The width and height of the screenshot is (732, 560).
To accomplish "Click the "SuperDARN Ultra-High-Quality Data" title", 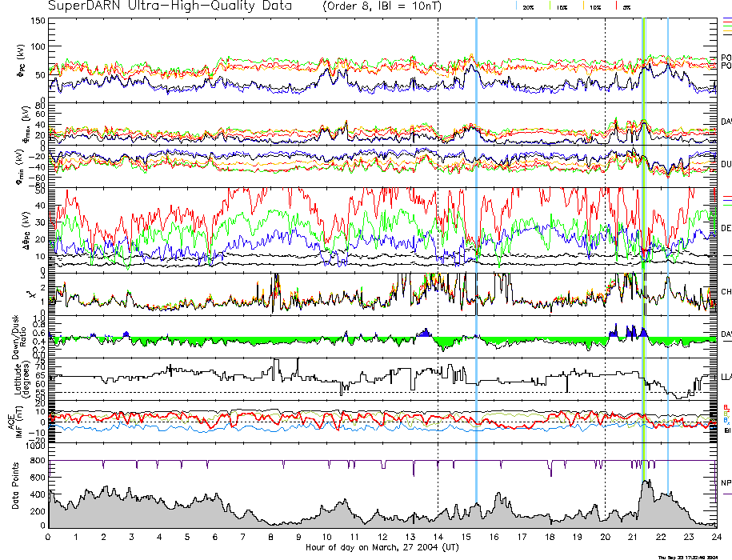I will coord(170,6).
